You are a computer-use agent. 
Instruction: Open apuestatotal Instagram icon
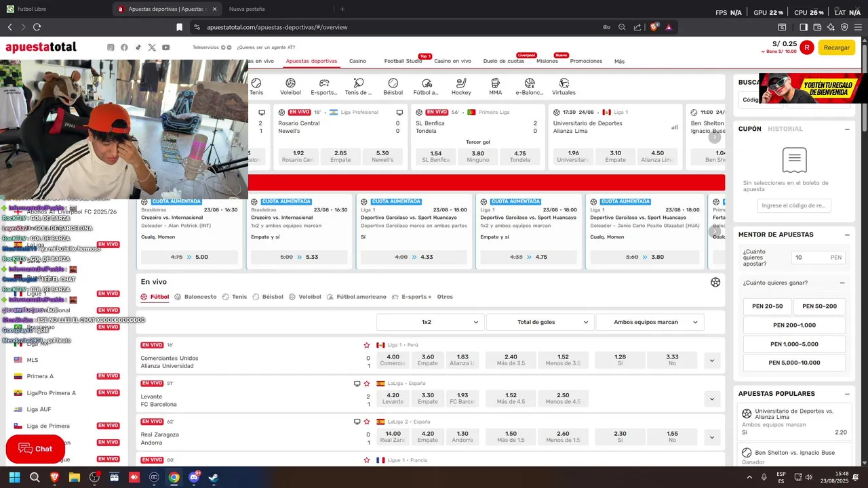(111, 47)
